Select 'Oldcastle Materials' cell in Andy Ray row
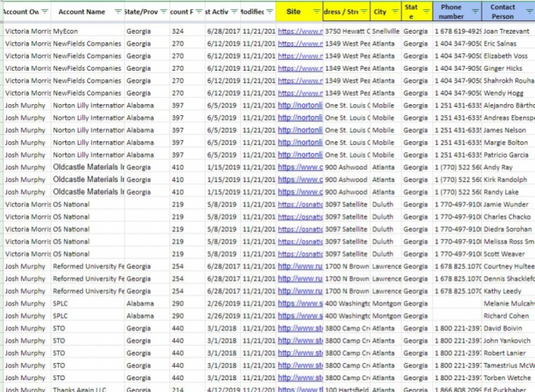This screenshot has width=535, height=392. (88, 167)
